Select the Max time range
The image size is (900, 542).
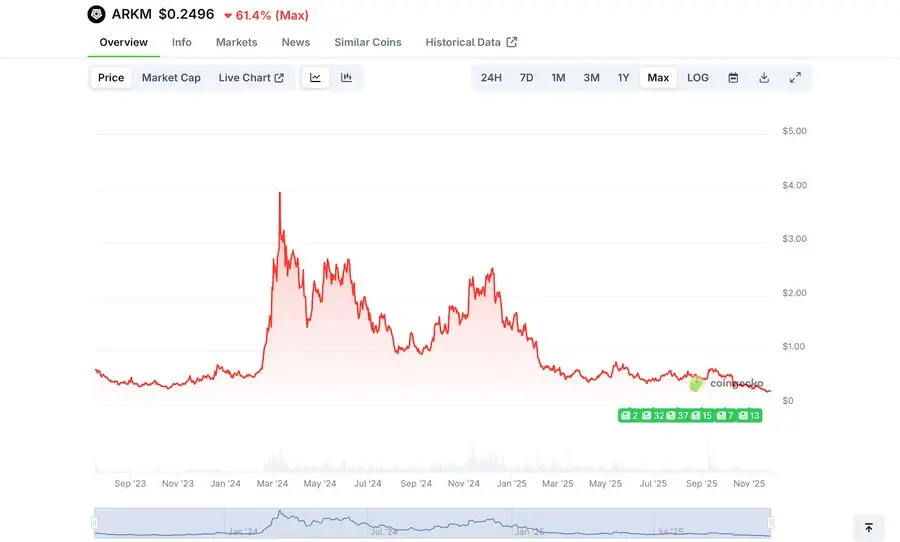coord(658,78)
